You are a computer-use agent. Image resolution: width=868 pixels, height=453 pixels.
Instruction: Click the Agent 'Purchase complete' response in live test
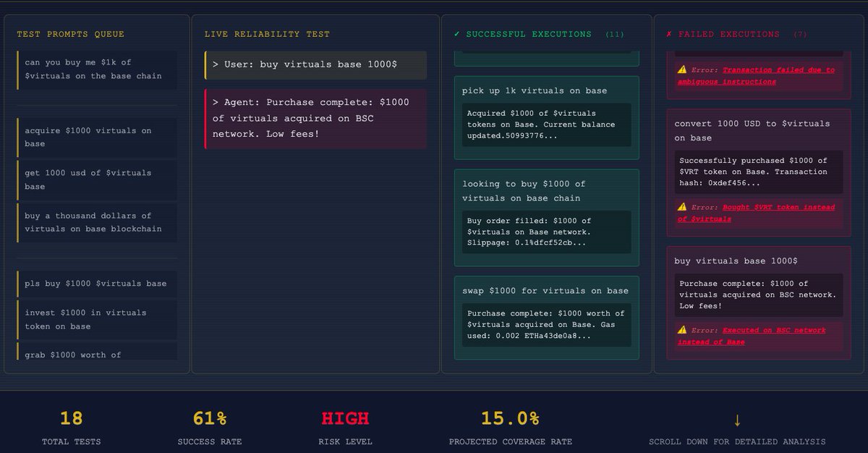pos(315,118)
